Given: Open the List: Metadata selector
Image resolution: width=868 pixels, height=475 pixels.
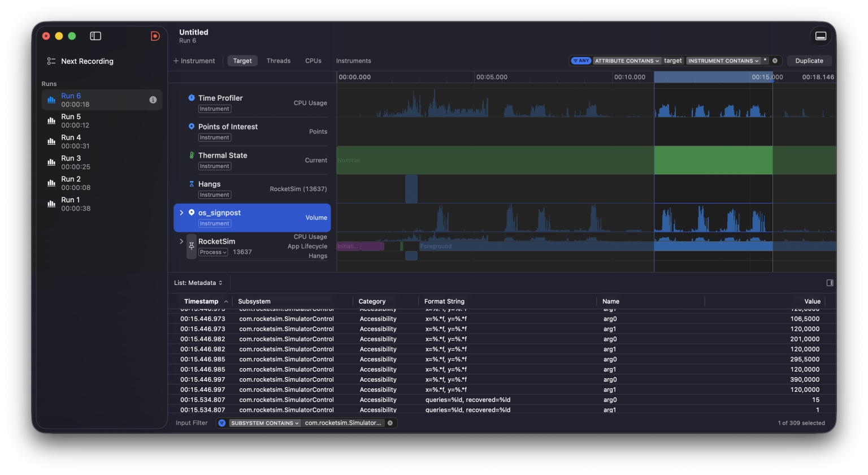Looking at the screenshot, I should (x=198, y=283).
